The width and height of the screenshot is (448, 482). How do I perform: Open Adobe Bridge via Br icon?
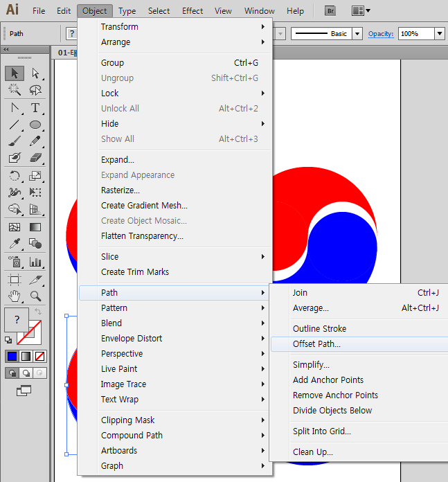(330, 11)
